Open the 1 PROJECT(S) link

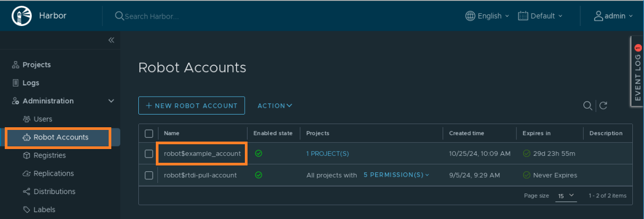coord(327,154)
